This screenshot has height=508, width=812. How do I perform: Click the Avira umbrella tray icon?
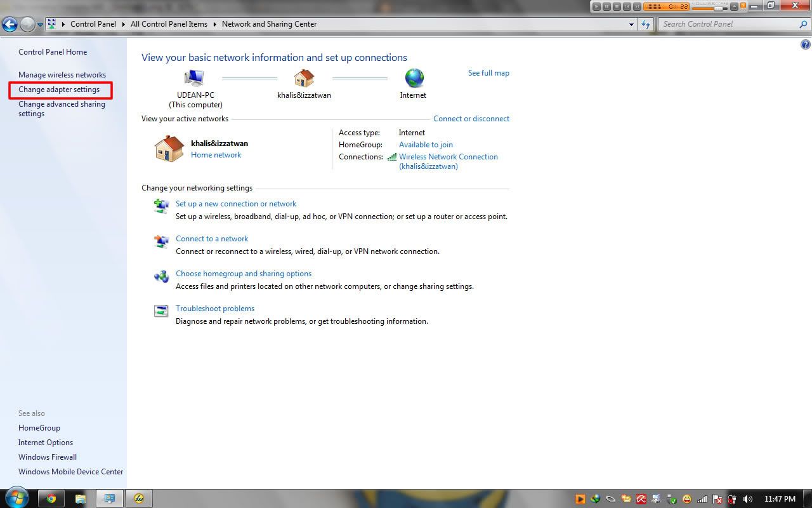click(641, 499)
